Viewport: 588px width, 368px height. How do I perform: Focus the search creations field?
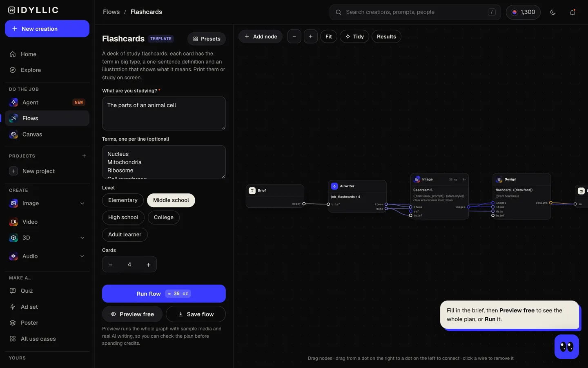click(x=415, y=12)
